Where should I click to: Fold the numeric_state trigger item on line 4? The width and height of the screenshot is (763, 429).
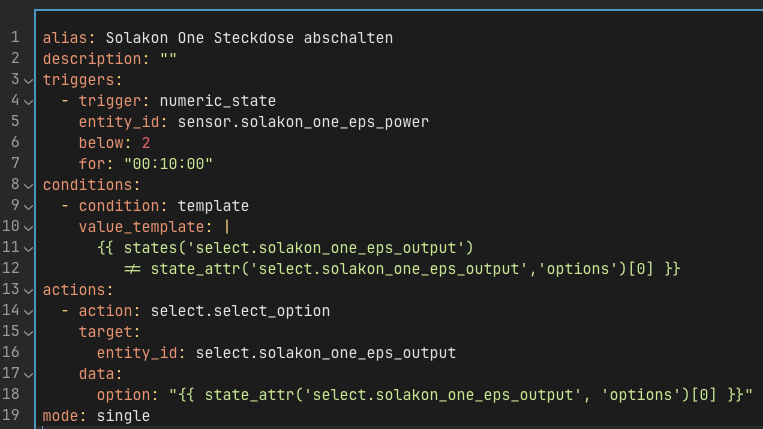point(27,101)
